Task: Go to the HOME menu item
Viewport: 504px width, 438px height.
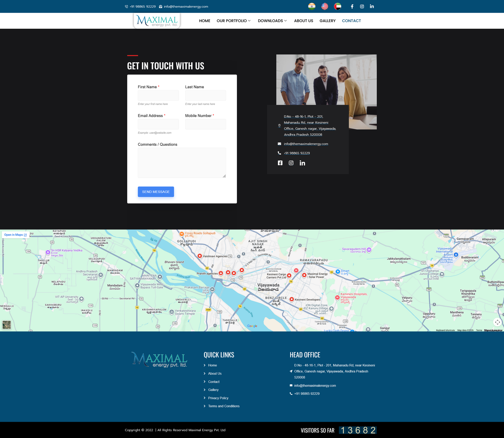Action: point(205,21)
